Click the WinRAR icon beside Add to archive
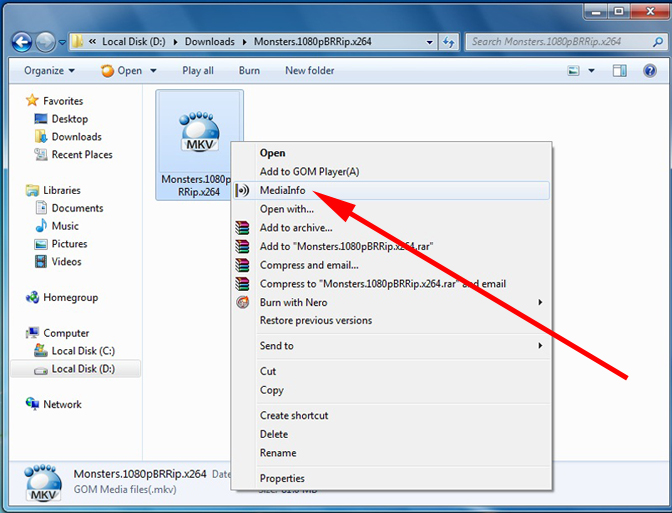The height and width of the screenshot is (513, 672). pos(241,227)
